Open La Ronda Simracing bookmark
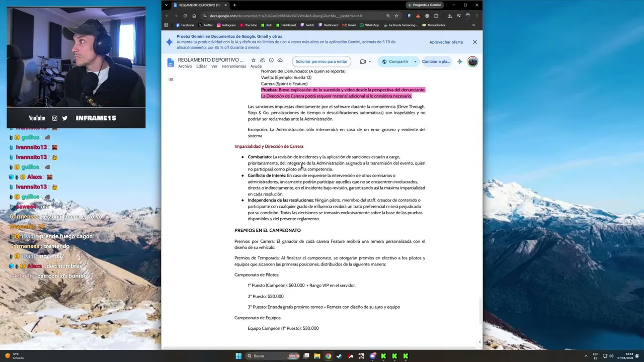The width and height of the screenshot is (644, 362). pos(400,25)
